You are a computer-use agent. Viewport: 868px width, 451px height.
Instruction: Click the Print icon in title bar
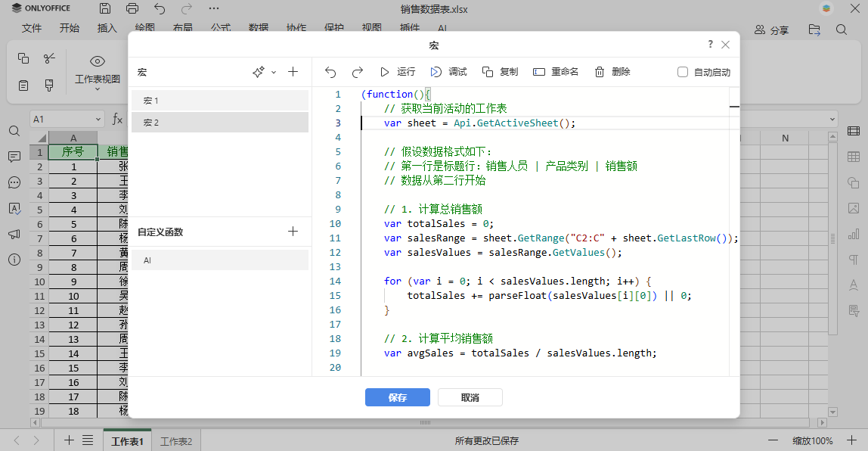[132, 8]
